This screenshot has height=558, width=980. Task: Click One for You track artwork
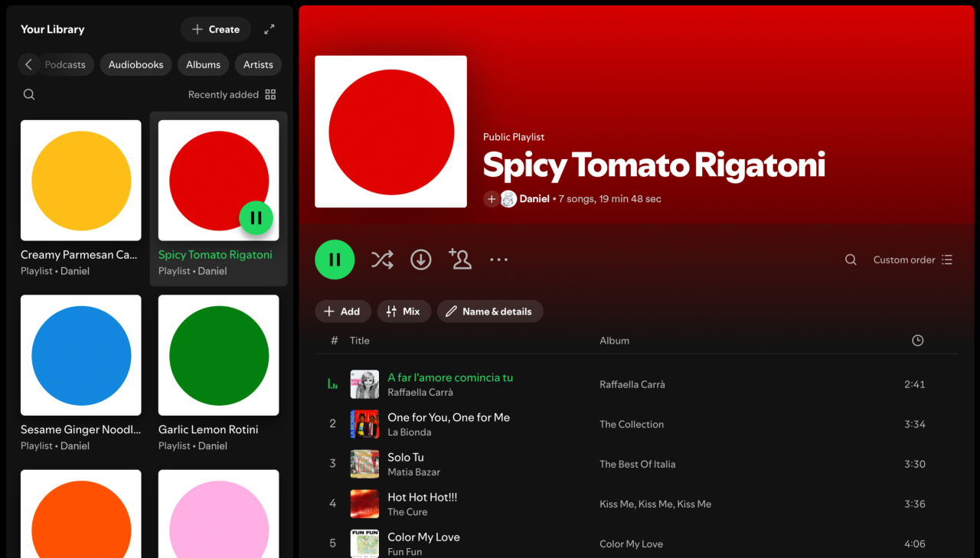pyautogui.click(x=364, y=424)
